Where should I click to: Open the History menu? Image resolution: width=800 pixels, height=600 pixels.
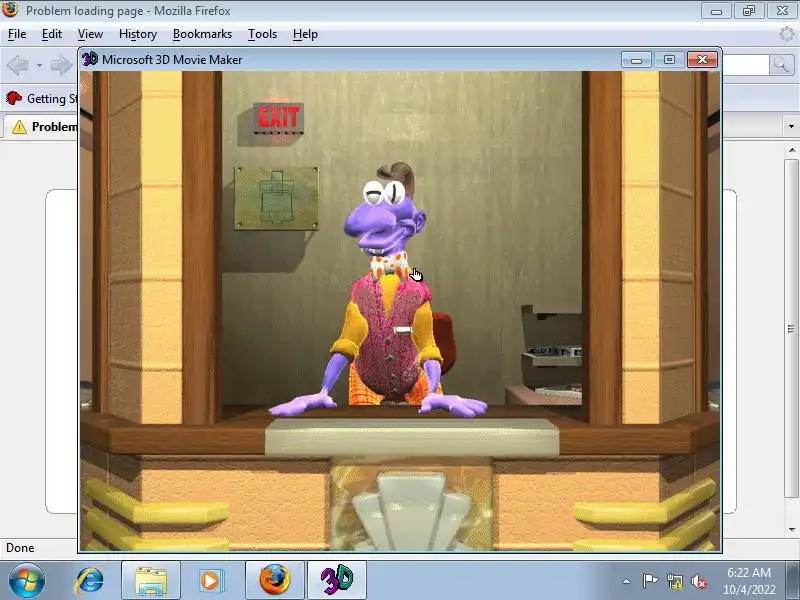point(137,34)
